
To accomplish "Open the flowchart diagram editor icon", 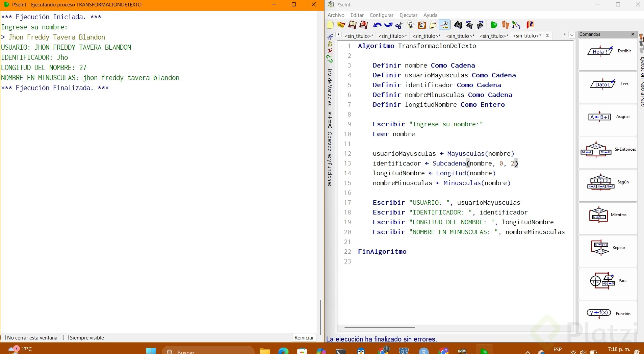I will coord(516,25).
